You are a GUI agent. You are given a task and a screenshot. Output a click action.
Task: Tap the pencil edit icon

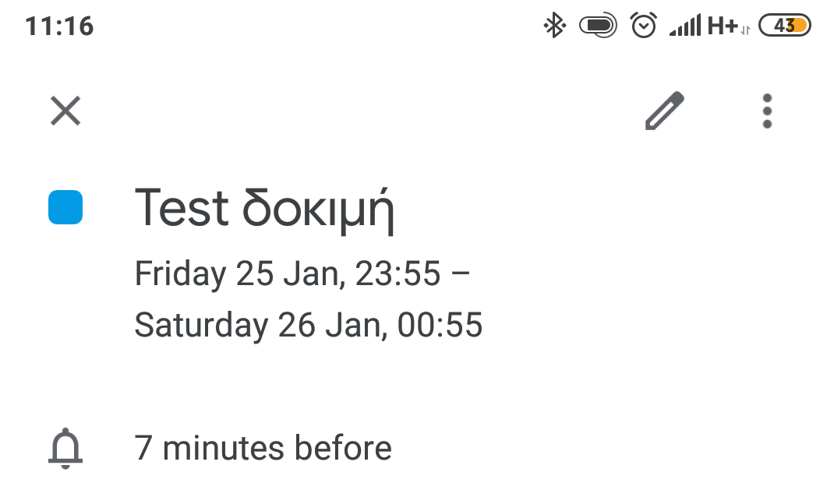(x=665, y=111)
